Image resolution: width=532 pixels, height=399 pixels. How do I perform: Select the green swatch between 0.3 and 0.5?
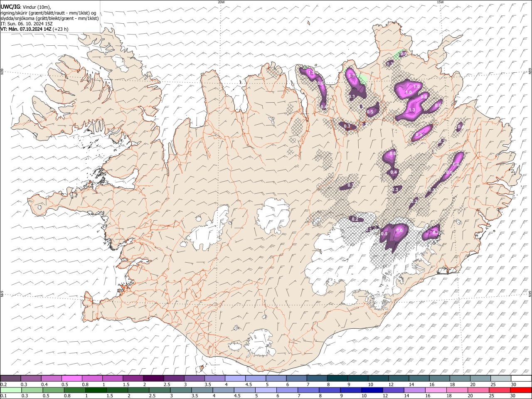point(32,390)
